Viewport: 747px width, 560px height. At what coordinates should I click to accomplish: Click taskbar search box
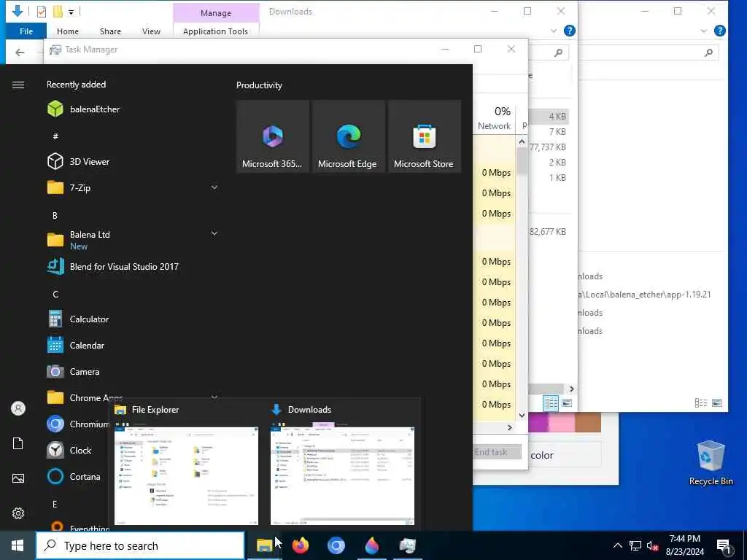pos(141,545)
